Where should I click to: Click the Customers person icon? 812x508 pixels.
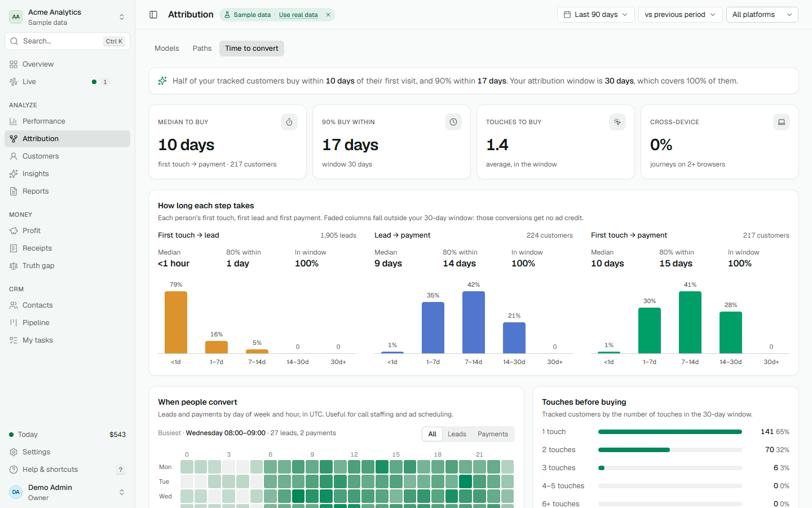(x=14, y=156)
